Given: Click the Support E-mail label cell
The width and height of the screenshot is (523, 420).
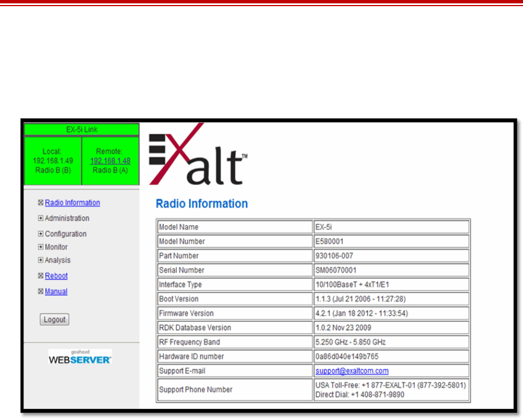Looking at the screenshot, I should [235, 370].
